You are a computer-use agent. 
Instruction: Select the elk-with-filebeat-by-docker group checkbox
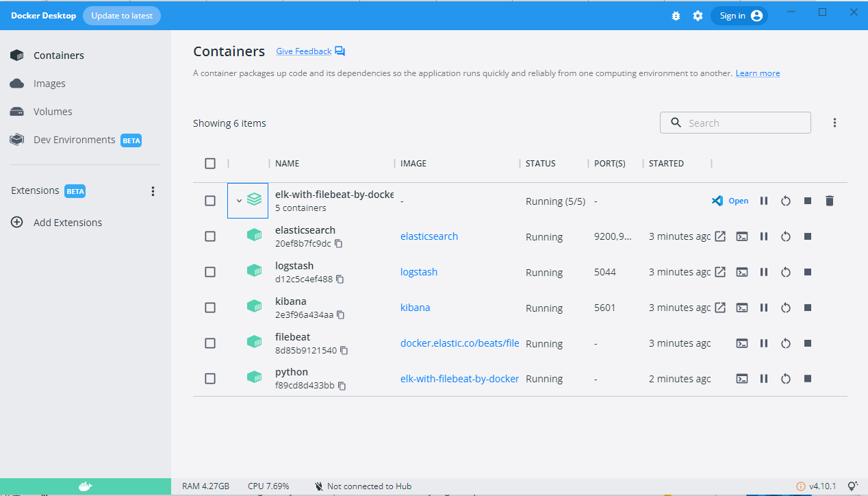point(210,201)
